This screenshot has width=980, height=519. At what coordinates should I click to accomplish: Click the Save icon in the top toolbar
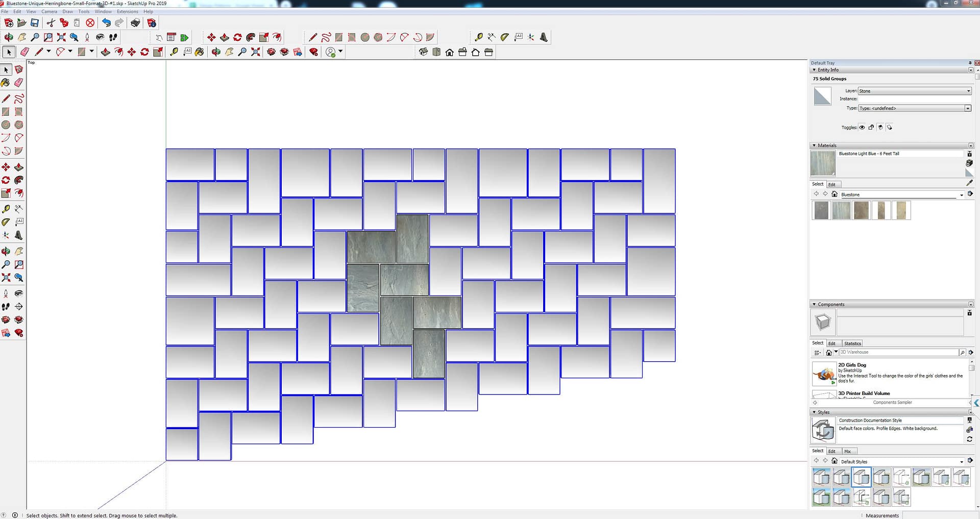tap(35, 23)
